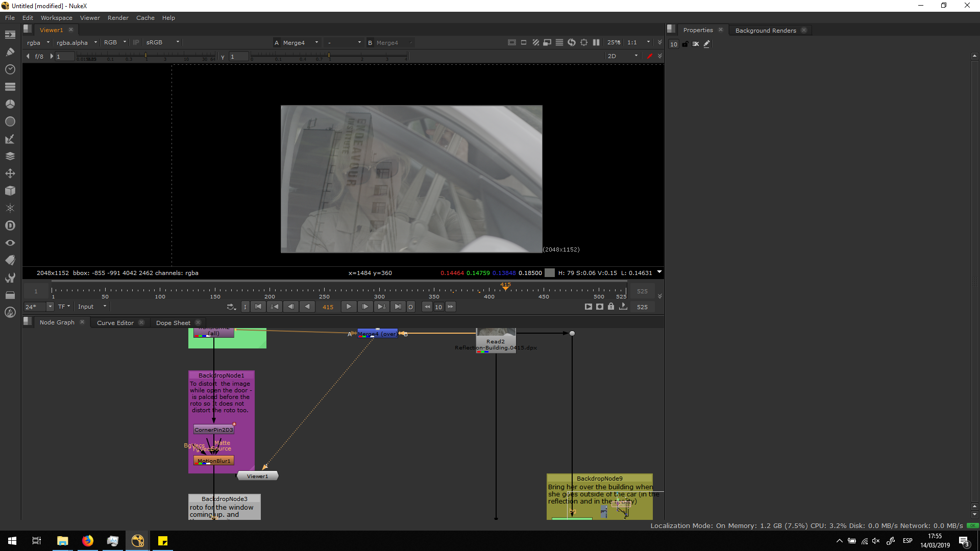This screenshot has height=551, width=980.
Task: Click the gain slider in the viewer
Action: pyautogui.click(x=145, y=56)
